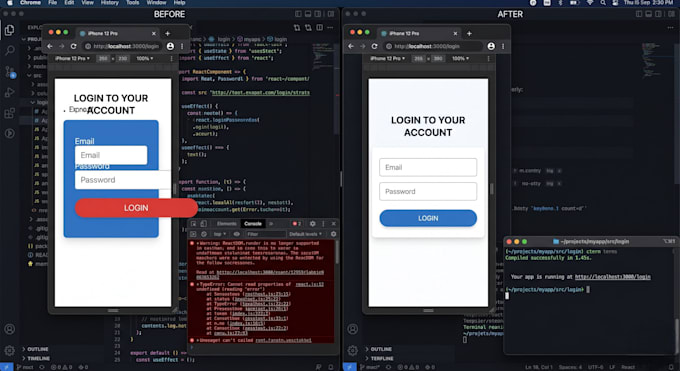Click the red LOGIN button in the BEFORE page

point(136,208)
